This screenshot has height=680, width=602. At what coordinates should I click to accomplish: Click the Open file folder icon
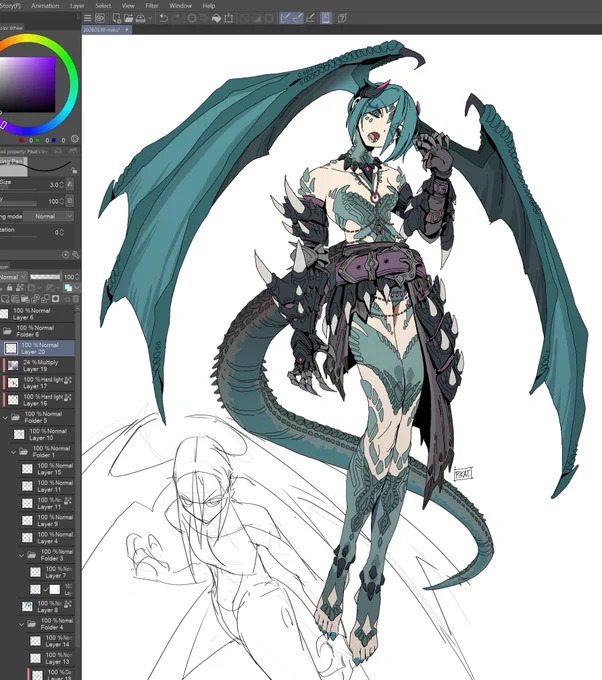pos(128,18)
